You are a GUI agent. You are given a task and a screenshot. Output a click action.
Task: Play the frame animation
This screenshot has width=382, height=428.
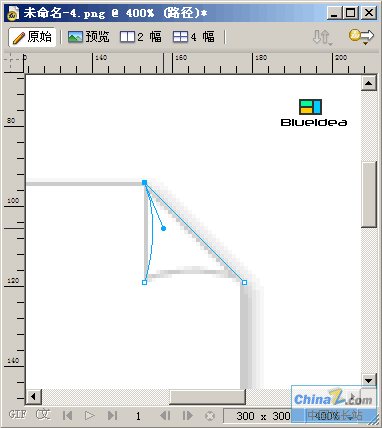pos(90,416)
